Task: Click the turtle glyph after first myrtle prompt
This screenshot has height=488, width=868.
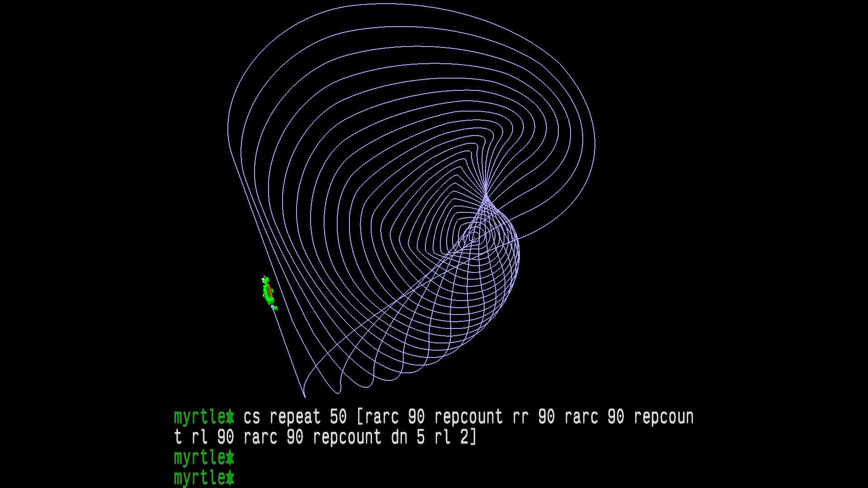Action: tap(230, 417)
